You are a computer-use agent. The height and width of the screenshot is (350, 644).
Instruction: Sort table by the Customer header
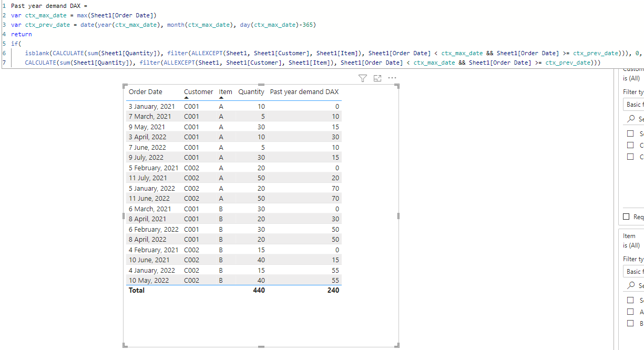[199, 91]
